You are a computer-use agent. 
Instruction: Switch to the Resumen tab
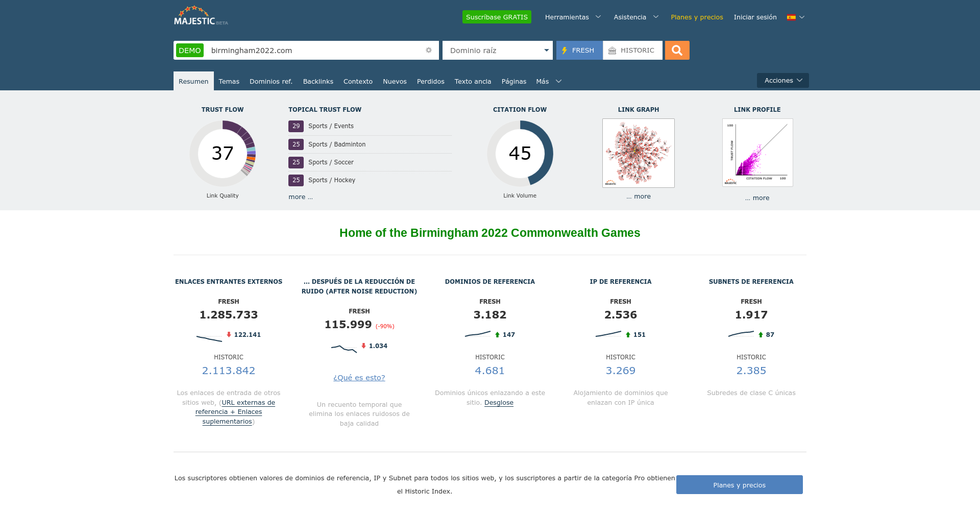pyautogui.click(x=193, y=81)
